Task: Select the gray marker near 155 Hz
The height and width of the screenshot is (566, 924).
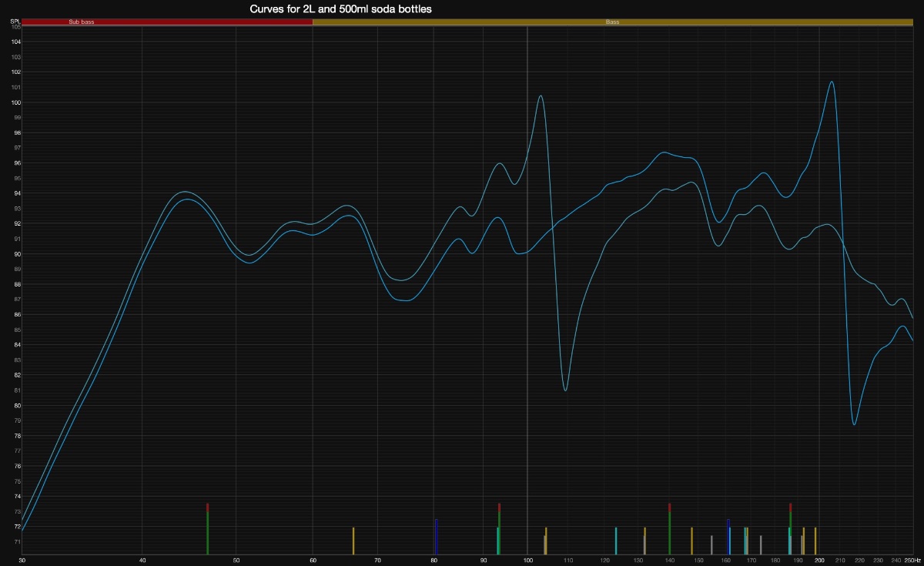Action: point(711,544)
